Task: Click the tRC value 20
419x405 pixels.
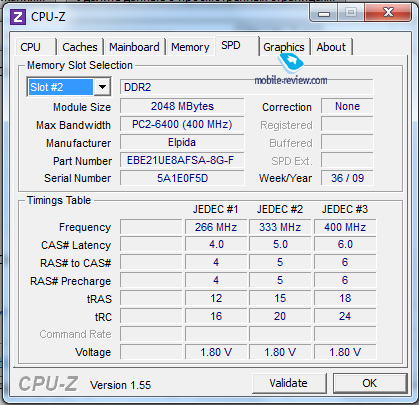Action: pyautogui.click(x=280, y=316)
